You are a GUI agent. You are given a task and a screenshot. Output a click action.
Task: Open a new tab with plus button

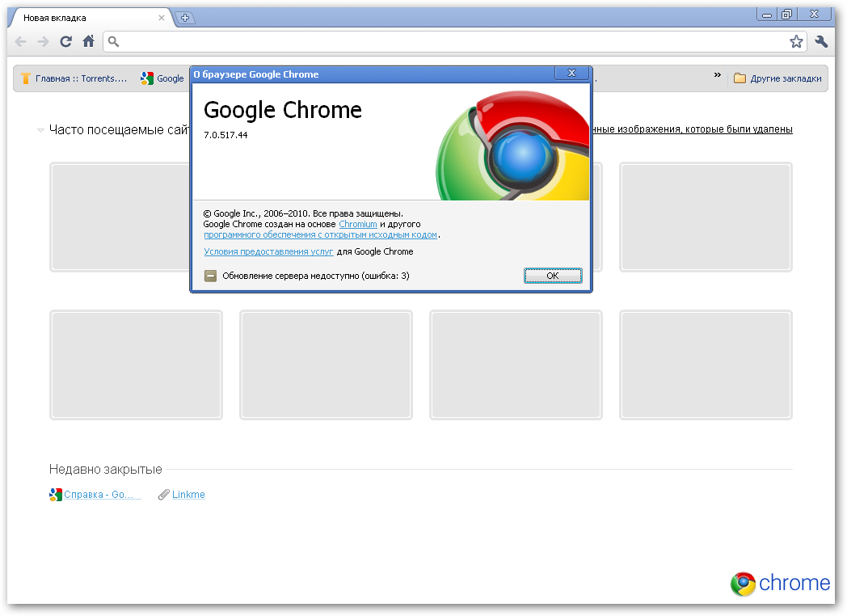tap(185, 18)
